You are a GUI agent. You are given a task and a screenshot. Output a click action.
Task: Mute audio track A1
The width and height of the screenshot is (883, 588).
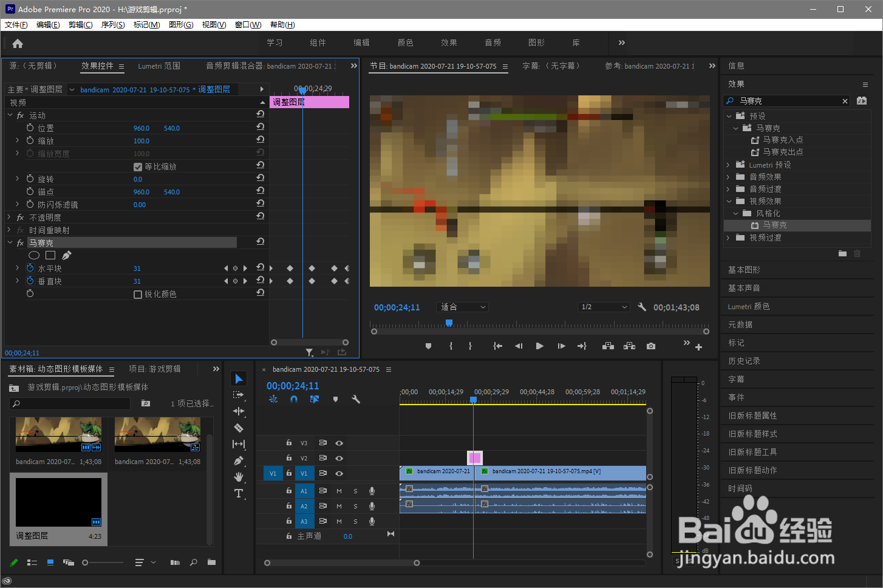[339, 491]
